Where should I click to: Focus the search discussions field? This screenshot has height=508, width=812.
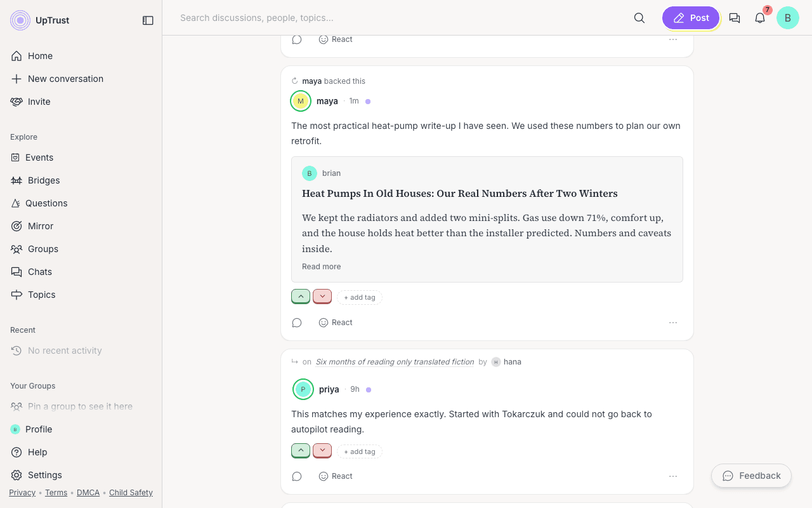[400, 18]
